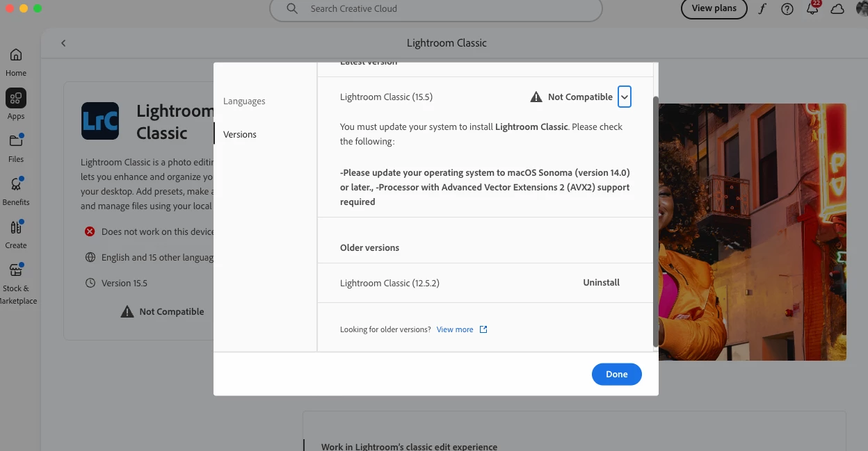Uninstall Lightroom Classic (12.5.2)
This screenshot has height=451, width=868.
[x=601, y=283]
